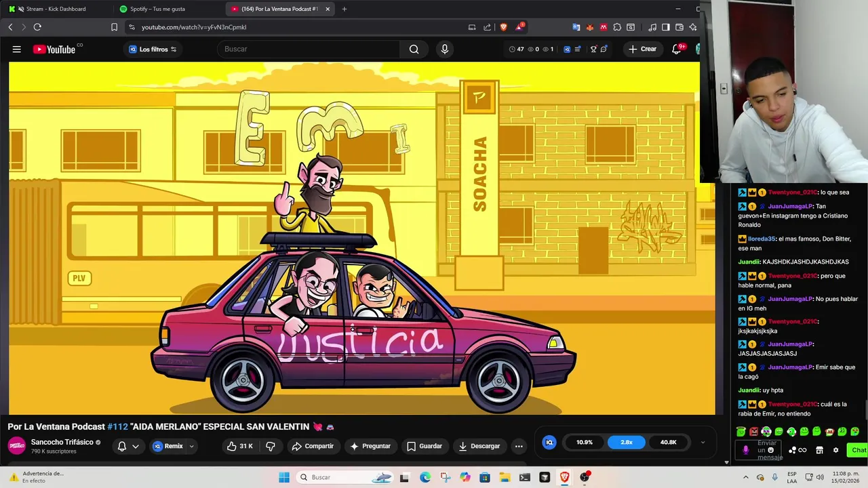Screen dimensions: 868x488
Task: Open extensions puzzle piece menu
Action: (617, 27)
